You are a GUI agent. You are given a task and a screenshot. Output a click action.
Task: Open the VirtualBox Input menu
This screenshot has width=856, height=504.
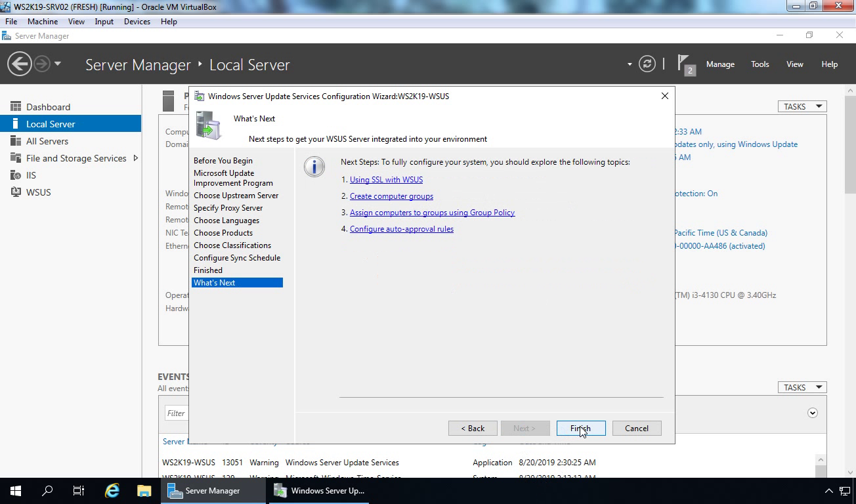click(x=104, y=22)
